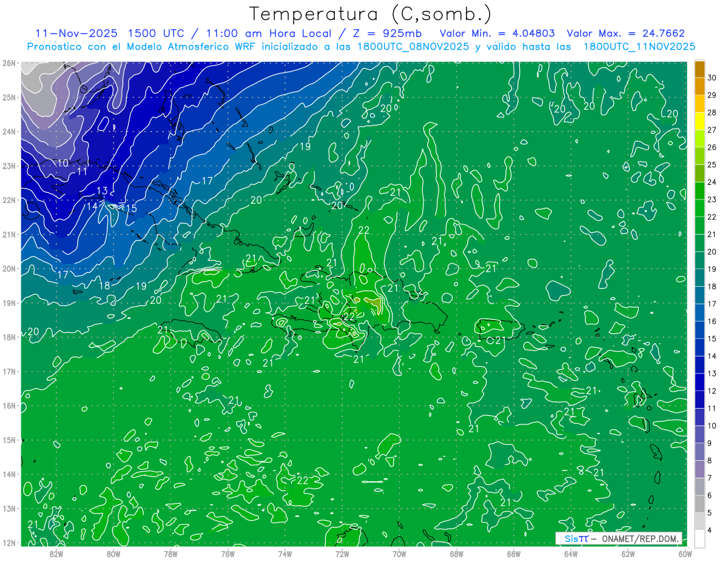Click the valid-until time "1800UTC_11NOV2025"

pos(639,46)
